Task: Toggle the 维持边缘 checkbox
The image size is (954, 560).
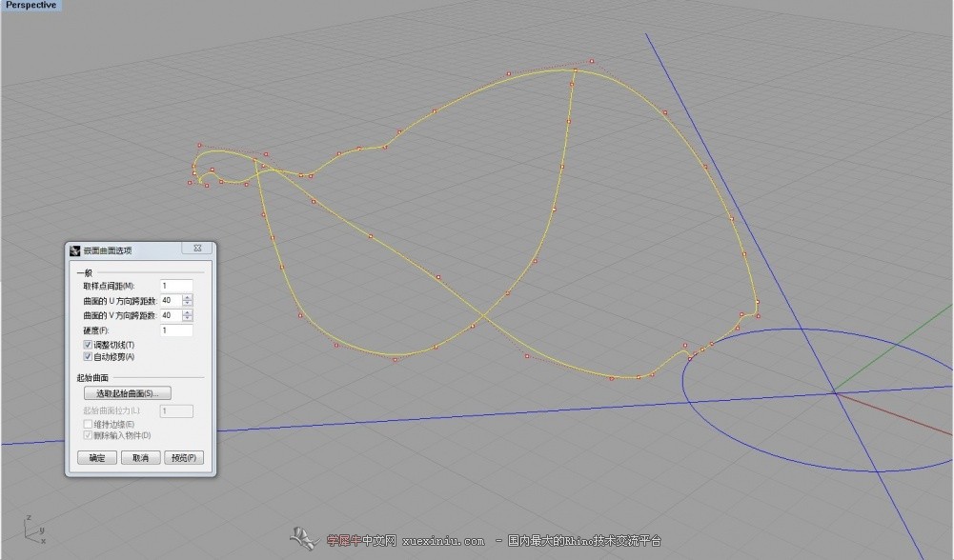Action: click(x=88, y=424)
